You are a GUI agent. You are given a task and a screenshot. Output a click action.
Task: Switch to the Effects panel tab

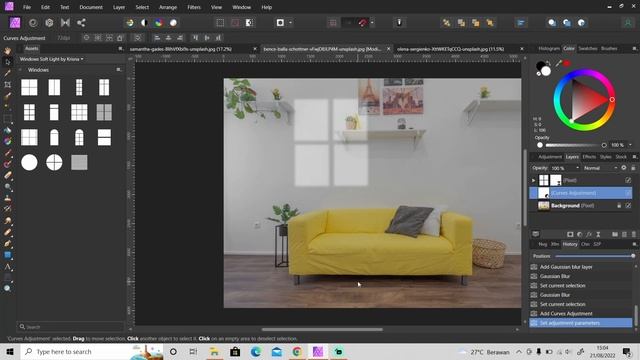[589, 157]
